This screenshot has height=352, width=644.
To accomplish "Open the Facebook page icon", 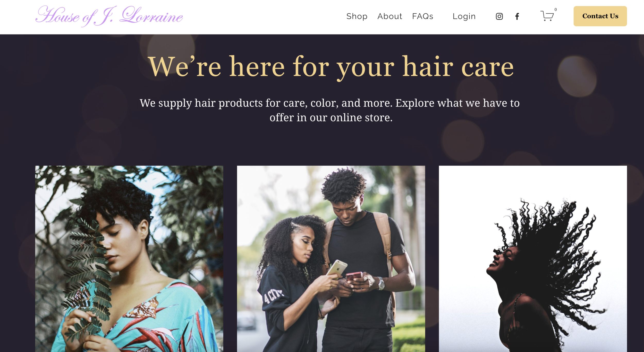I will pos(517,16).
